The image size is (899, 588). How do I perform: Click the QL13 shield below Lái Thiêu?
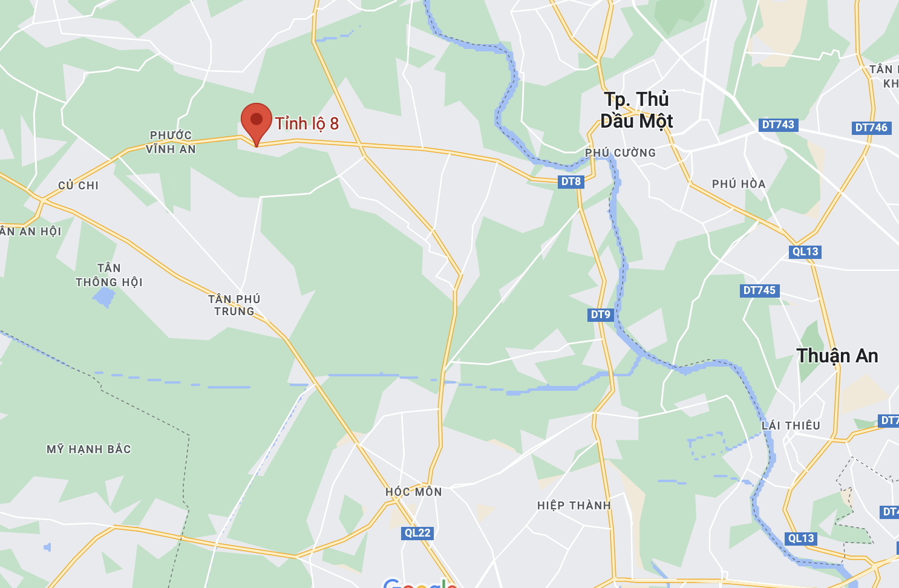pyautogui.click(x=801, y=538)
